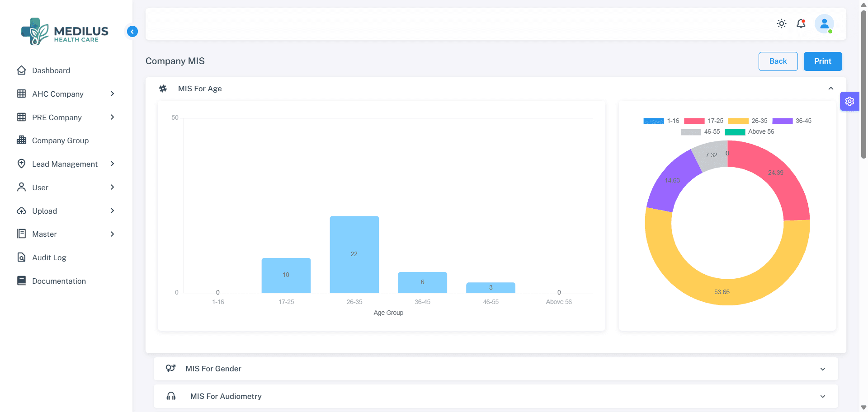
Task: Click the gray 7.32 donut segment
Action: (712, 156)
